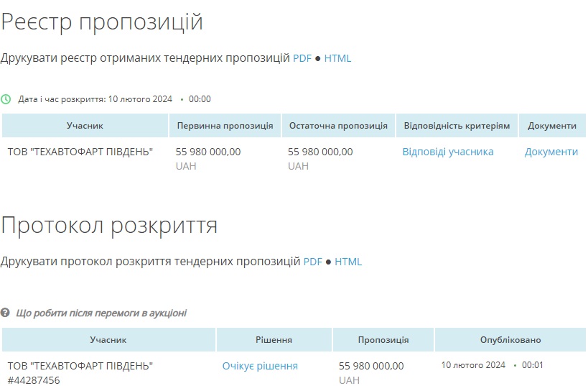Open PDF of received tender proposals registry
Viewport: 588px width, 386px height.
(302, 58)
